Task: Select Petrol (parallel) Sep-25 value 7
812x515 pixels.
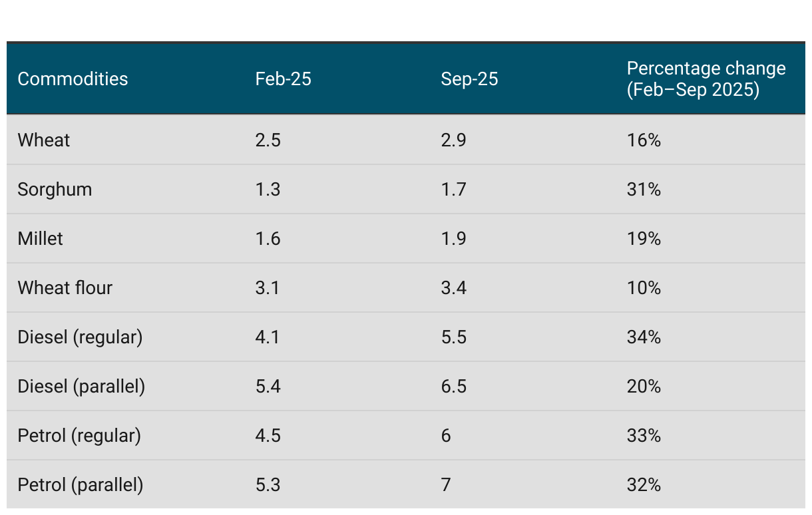Action: (x=446, y=484)
